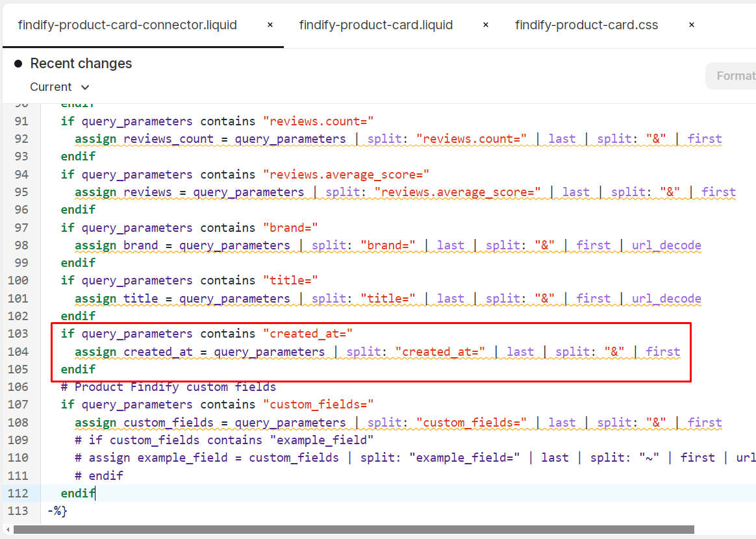Click the "reviews.count=" string on line 91
This screenshot has width=756, height=539.
click(318, 121)
